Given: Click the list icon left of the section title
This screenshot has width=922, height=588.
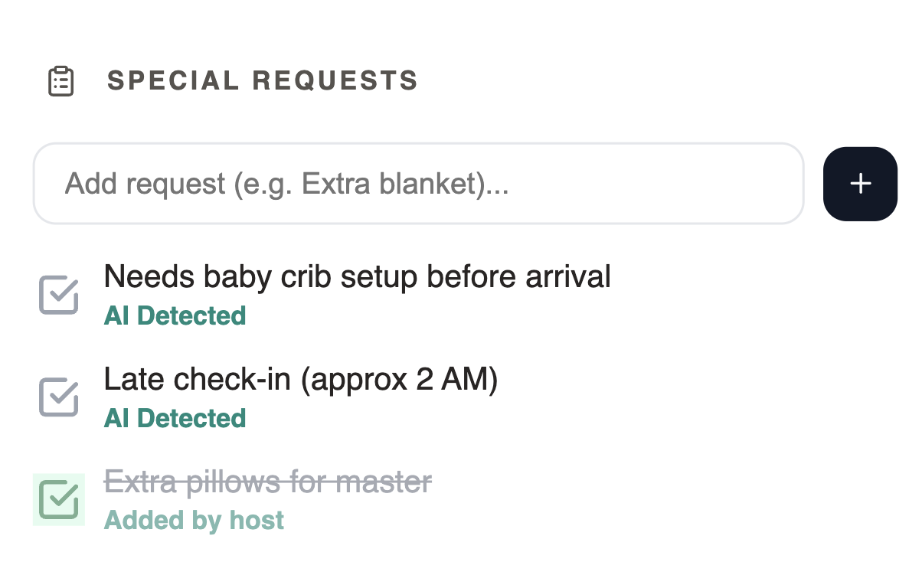Looking at the screenshot, I should tap(61, 81).
